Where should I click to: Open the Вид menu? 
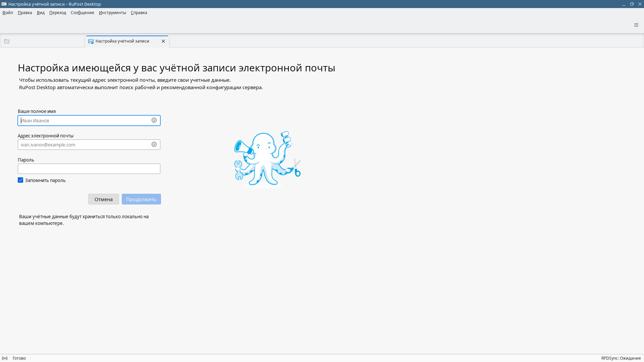(41, 13)
